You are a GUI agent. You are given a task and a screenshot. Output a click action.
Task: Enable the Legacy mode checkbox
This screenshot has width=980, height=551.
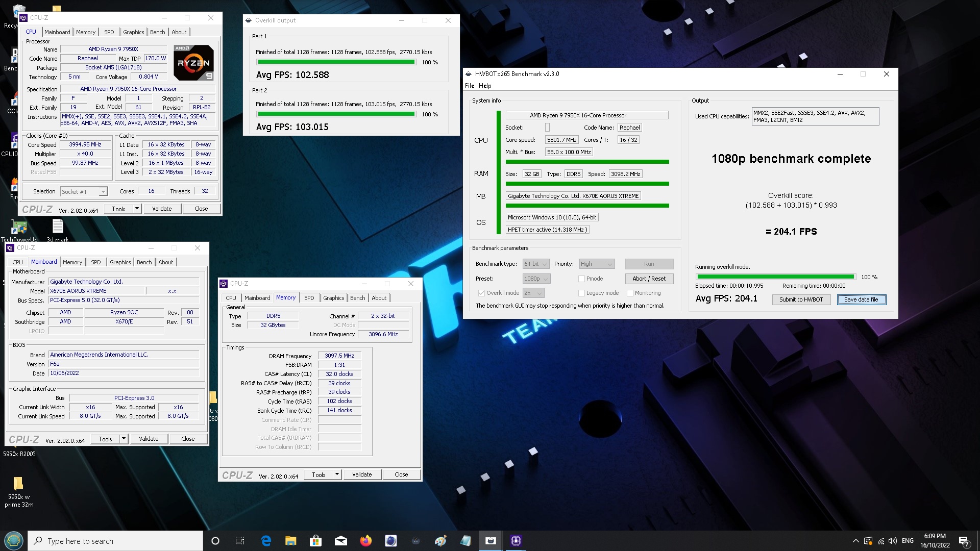point(581,293)
